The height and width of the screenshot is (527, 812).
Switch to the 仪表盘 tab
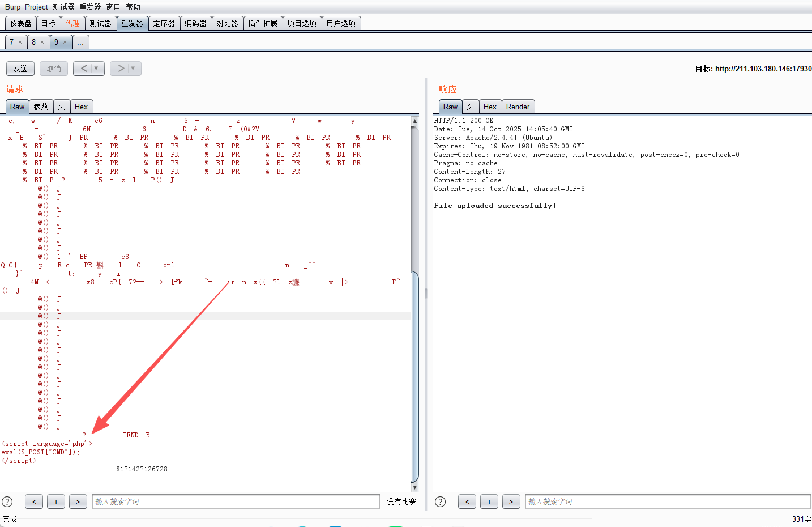point(21,23)
